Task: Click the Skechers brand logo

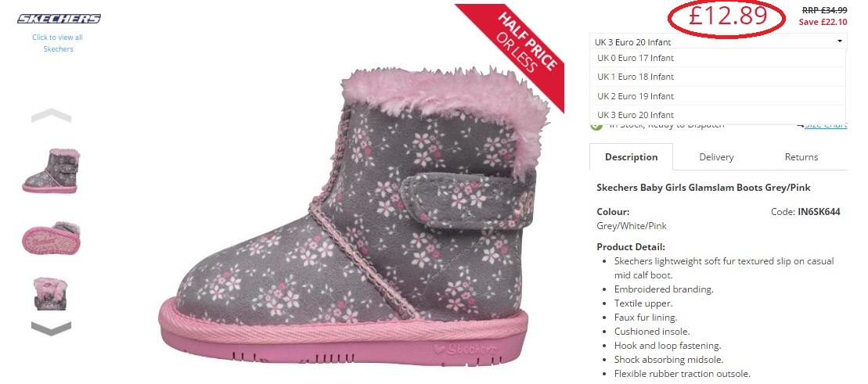Action: [59, 19]
